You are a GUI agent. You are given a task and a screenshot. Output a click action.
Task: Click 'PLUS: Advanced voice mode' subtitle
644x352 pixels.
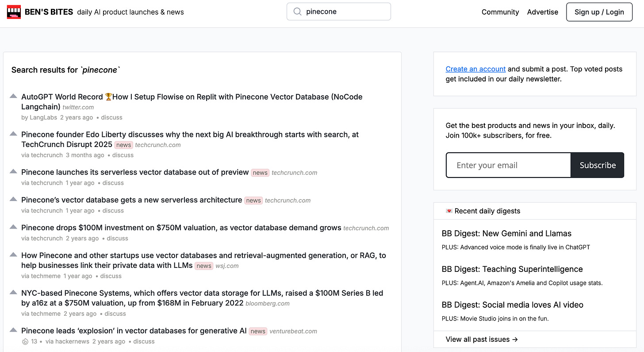coord(516,247)
